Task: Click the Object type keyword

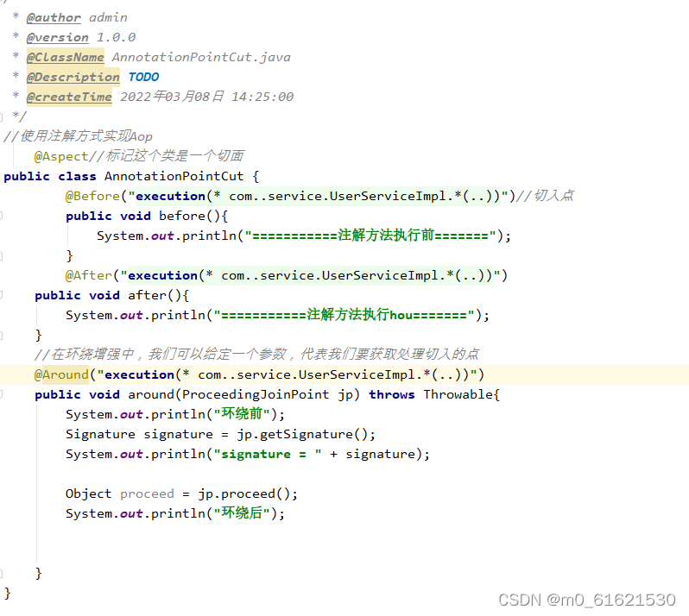Action: coord(88,493)
